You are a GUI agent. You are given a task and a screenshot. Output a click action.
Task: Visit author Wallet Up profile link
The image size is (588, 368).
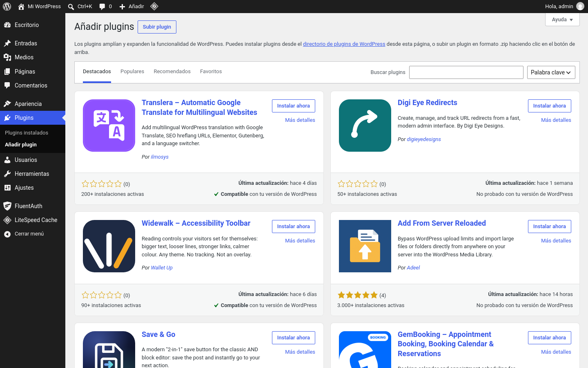point(162,268)
